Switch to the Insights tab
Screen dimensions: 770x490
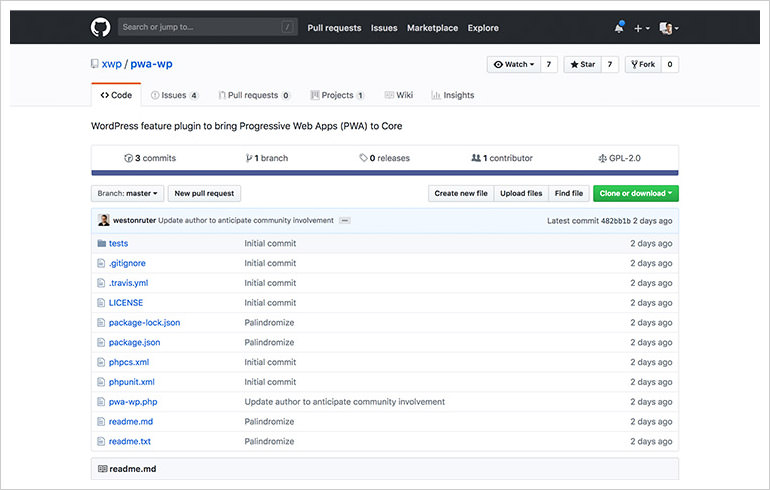pyautogui.click(x=453, y=95)
